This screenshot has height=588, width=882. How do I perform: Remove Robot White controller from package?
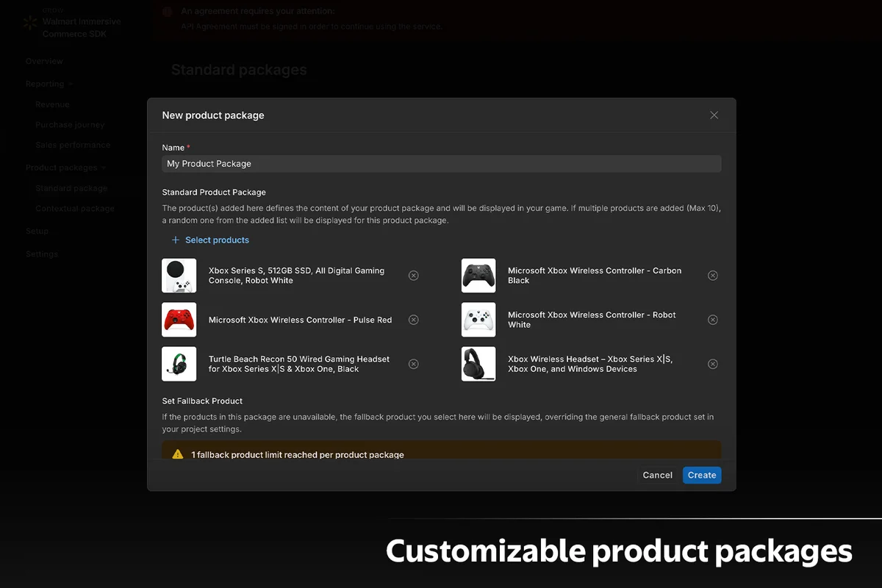coord(712,320)
